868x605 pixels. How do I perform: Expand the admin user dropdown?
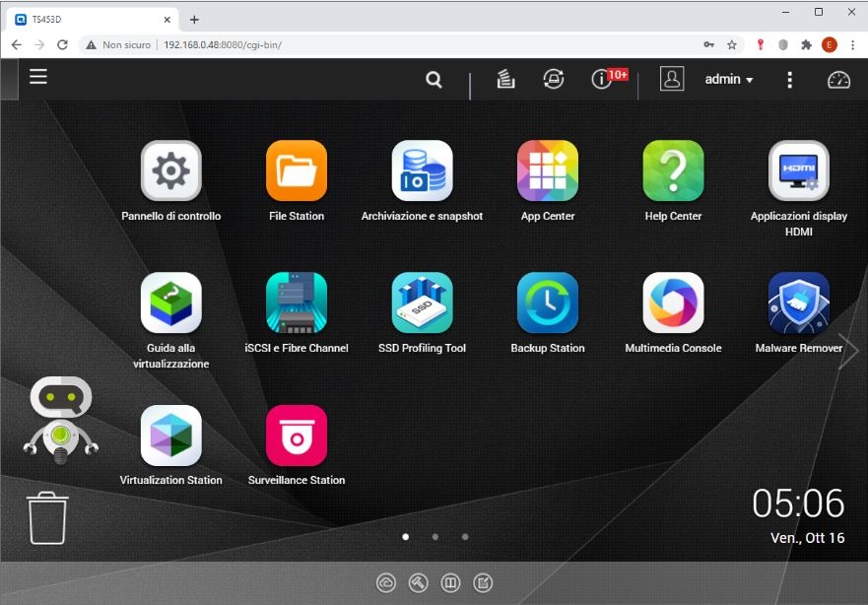(729, 80)
